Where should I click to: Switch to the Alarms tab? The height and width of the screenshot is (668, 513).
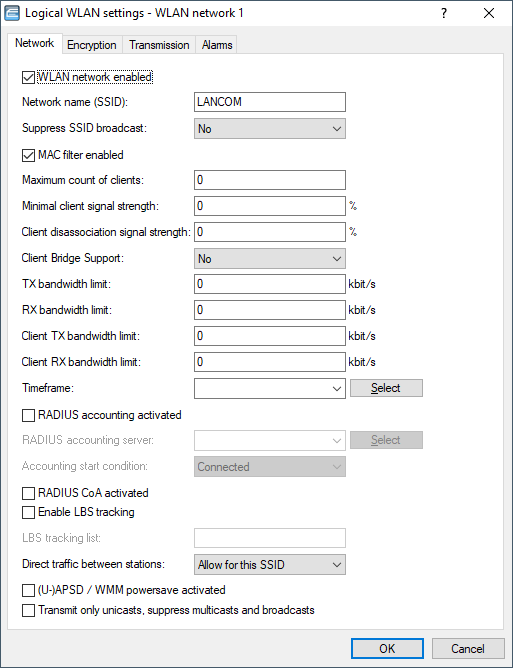tap(217, 45)
